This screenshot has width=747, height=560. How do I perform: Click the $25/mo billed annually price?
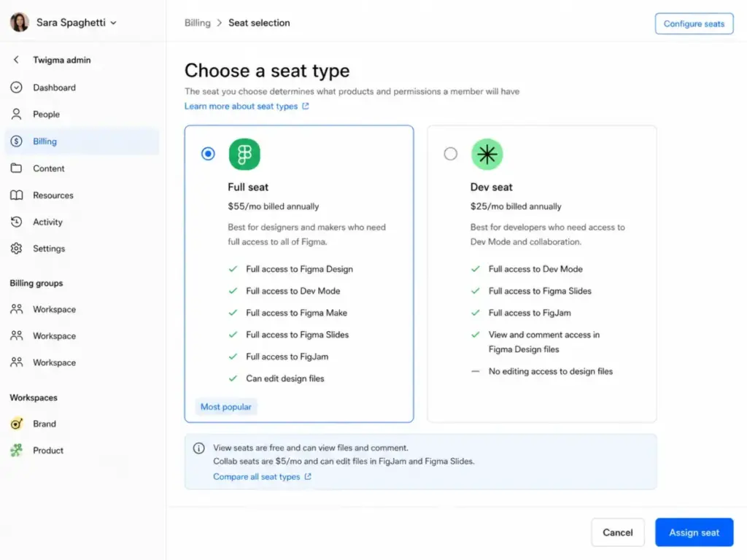click(516, 206)
